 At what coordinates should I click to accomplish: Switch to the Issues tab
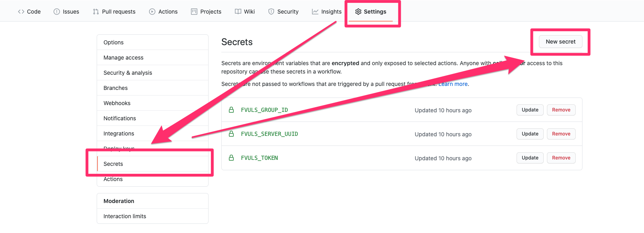click(66, 12)
